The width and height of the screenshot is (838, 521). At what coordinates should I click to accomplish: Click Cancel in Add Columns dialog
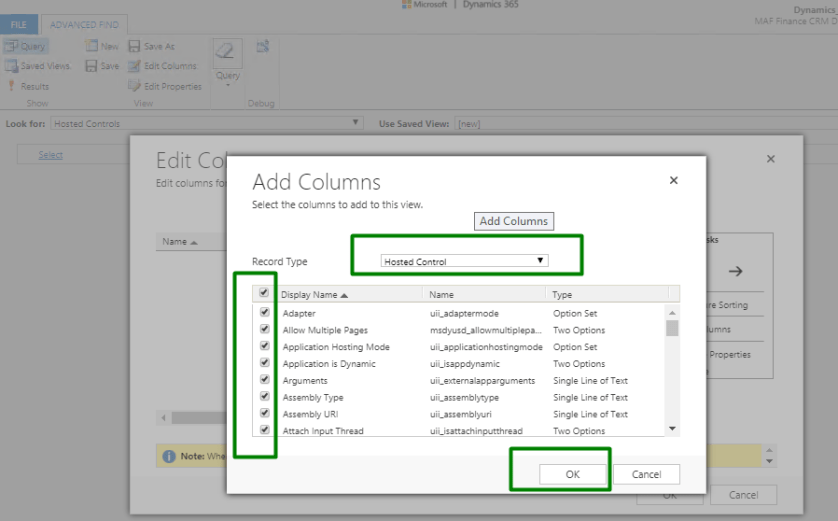pos(646,474)
